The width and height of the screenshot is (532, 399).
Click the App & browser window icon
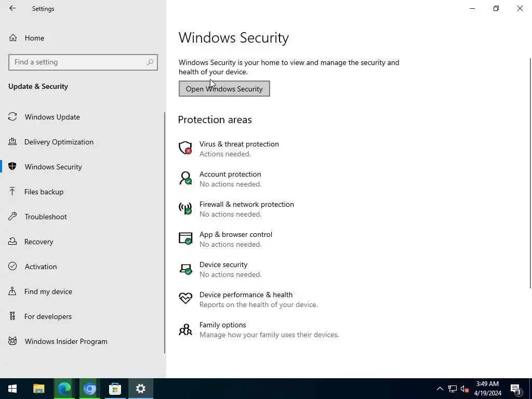point(185,238)
